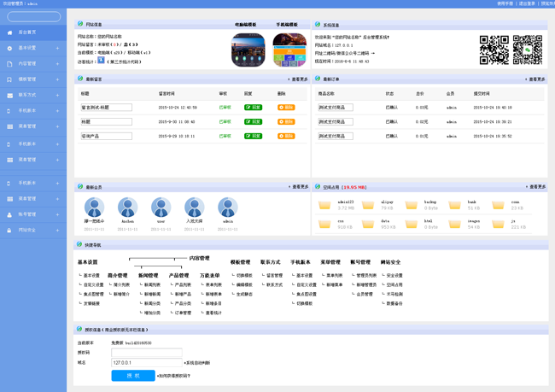555x392 pixels.
Task: Click the desktop template preview thumbnail
Action: coord(248,50)
